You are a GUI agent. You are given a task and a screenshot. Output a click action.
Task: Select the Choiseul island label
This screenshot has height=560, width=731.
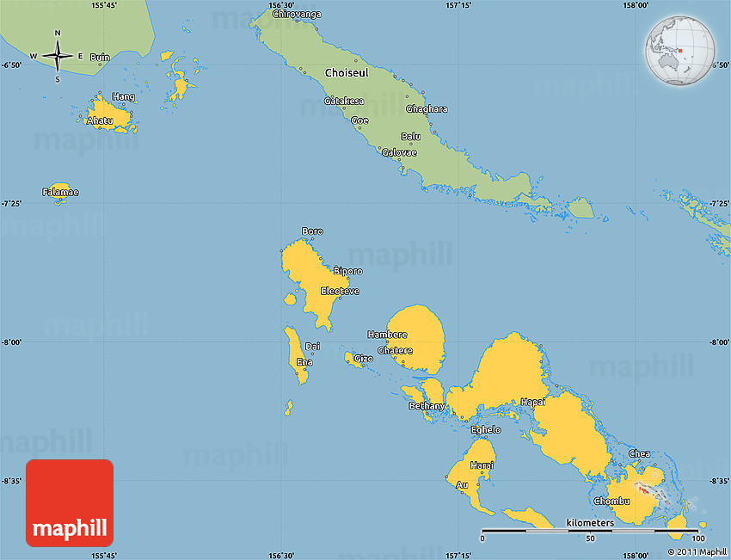click(347, 73)
